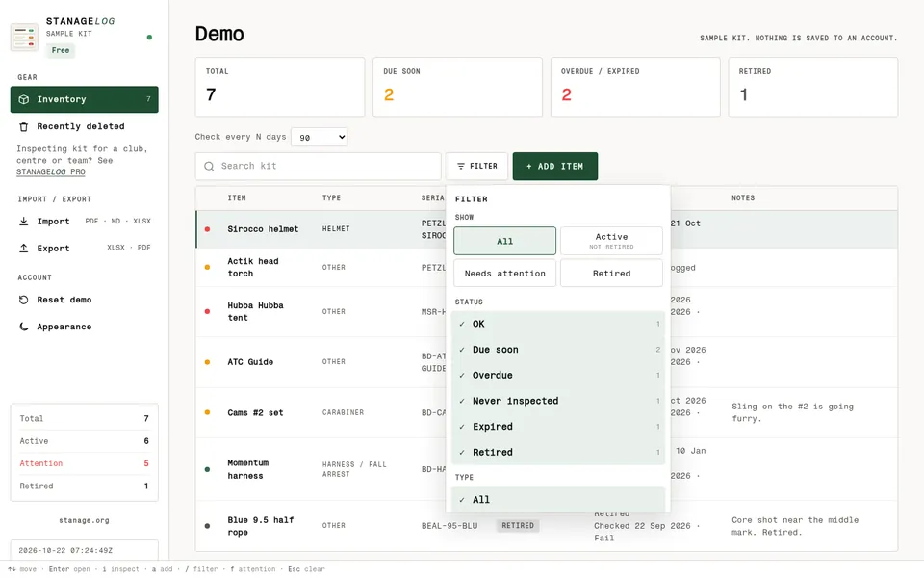Focus the Search kit input field
924x578 pixels.
pos(319,167)
